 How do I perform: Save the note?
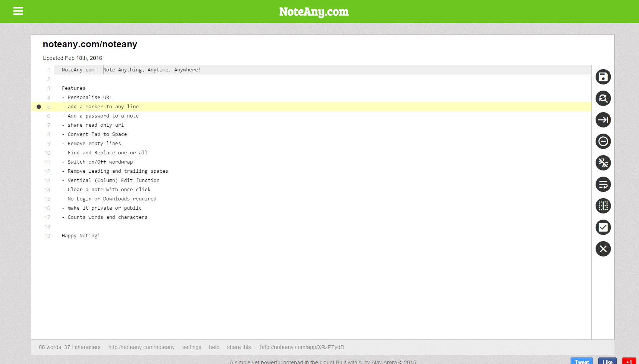(603, 77)
